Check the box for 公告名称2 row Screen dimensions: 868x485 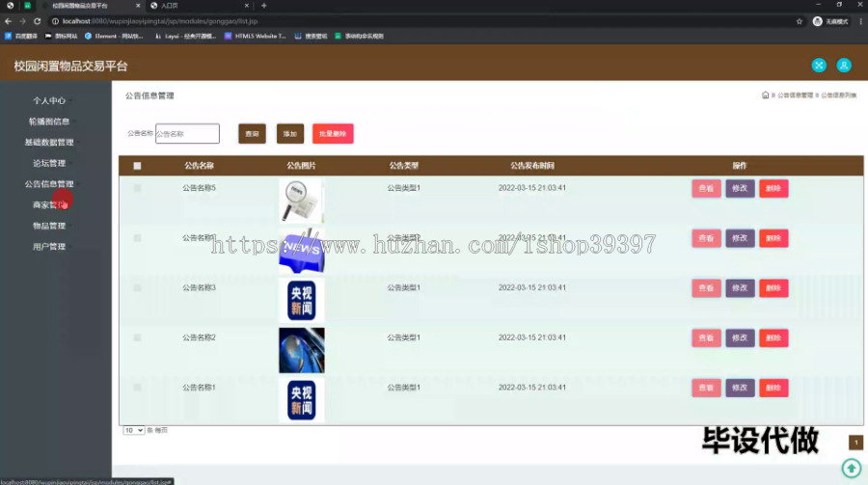click(x=137, y=337)
